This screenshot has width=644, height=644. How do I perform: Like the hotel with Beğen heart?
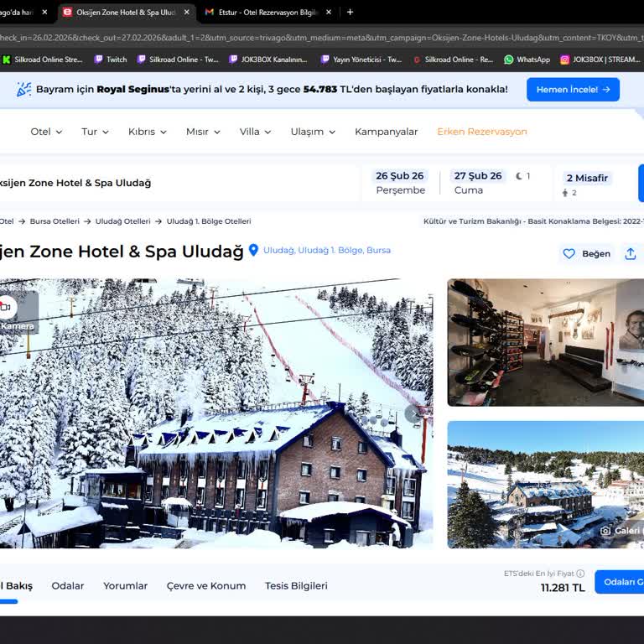coord(586,254)
